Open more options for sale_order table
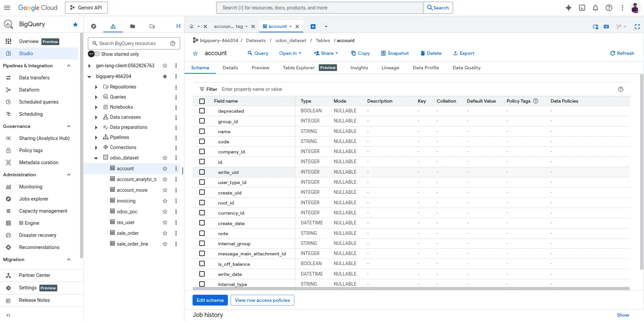This screenshot has height=321, width=644. [x=176, y=233]
